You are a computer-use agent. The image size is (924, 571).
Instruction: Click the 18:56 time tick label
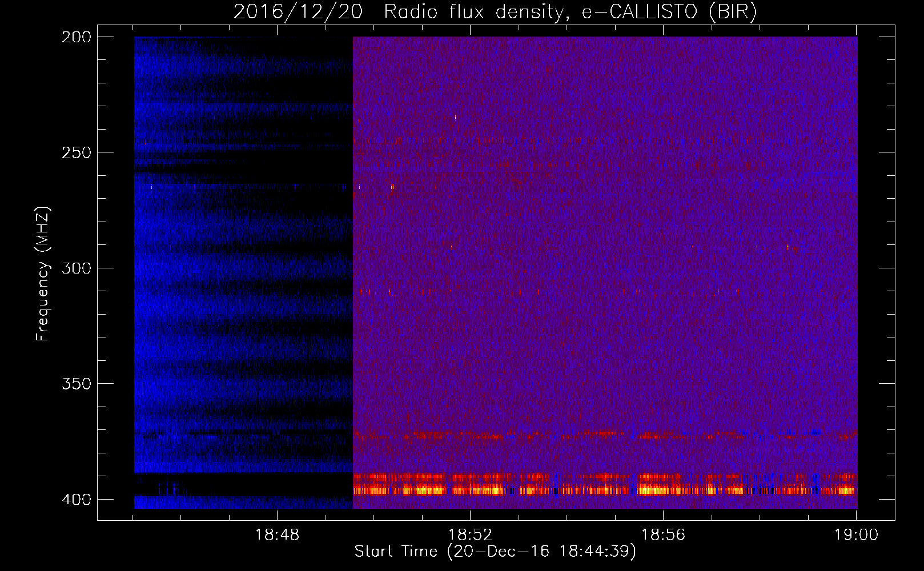coord(663,535)
